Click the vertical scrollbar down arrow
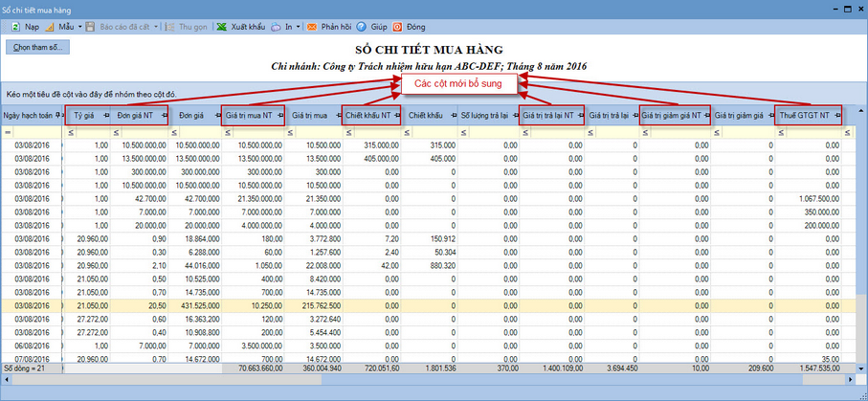The image size is (868, 401). [x=861, y=368]
